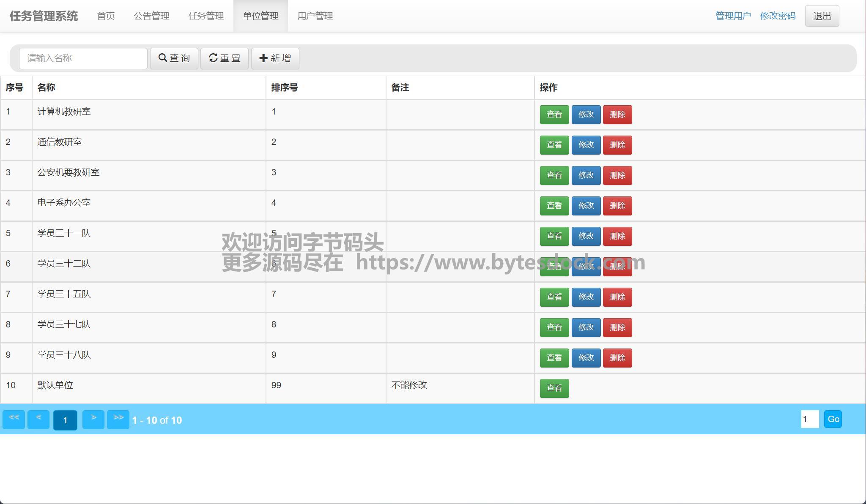Click the 新增 plus button
The width and height of the screenshot is (866, 504).
coord(275,58)
